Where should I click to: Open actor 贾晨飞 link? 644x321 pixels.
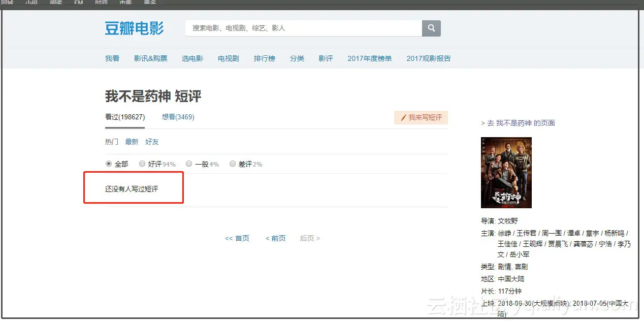point(558,244)
